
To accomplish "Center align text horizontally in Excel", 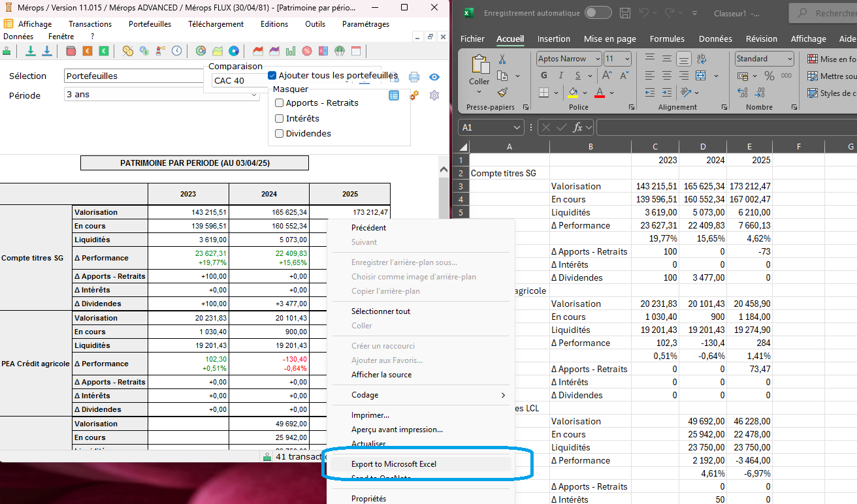I will 666,76.
